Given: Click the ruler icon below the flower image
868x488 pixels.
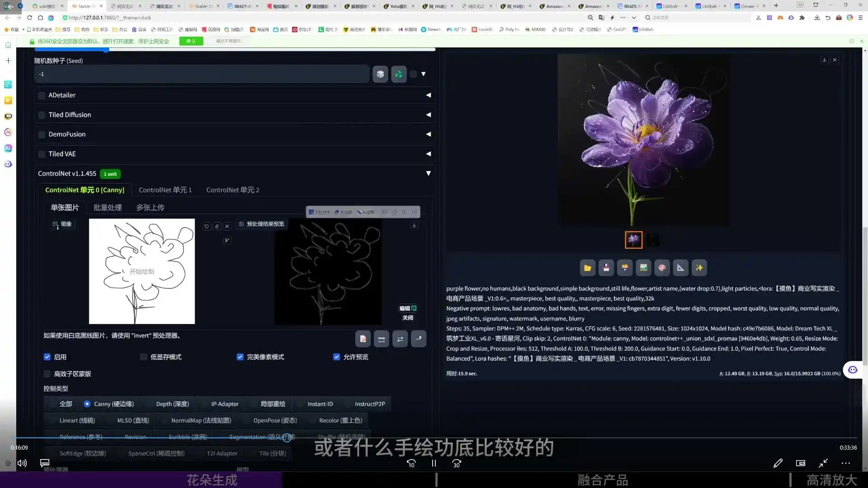Looking at the screenshot, I should click(680, 267).
